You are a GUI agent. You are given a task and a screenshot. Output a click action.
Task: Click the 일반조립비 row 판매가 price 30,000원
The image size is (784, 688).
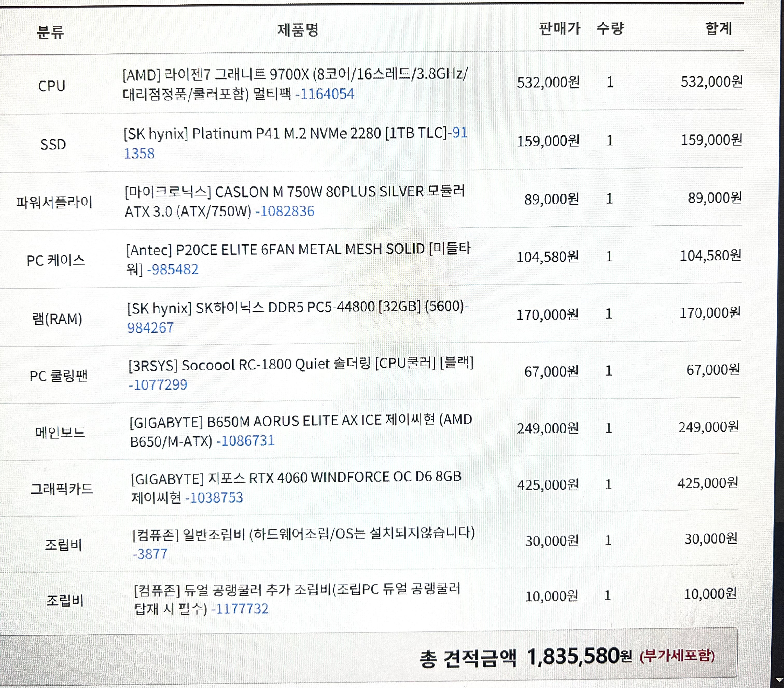tap(552, 541)
